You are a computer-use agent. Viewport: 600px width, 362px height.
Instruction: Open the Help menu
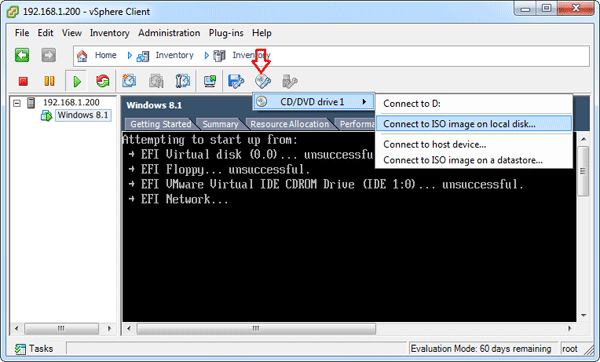262,33
